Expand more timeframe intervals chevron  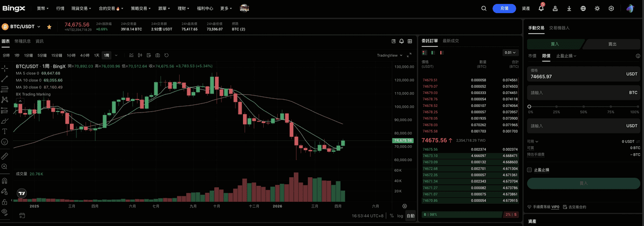[116, 55]
